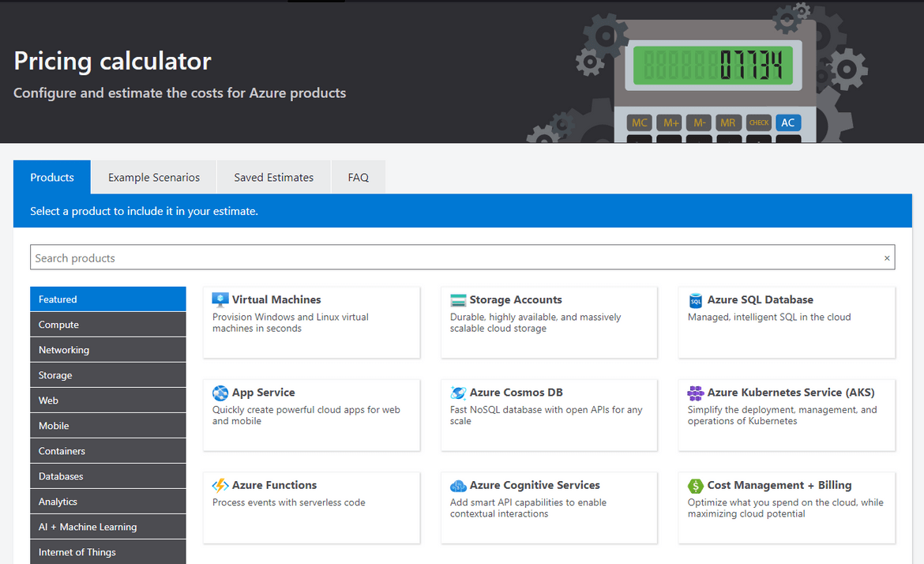Viewport: 924px width, 564px height.
Task: Click the Azure SQL Database icon
Action: [695, 301]
